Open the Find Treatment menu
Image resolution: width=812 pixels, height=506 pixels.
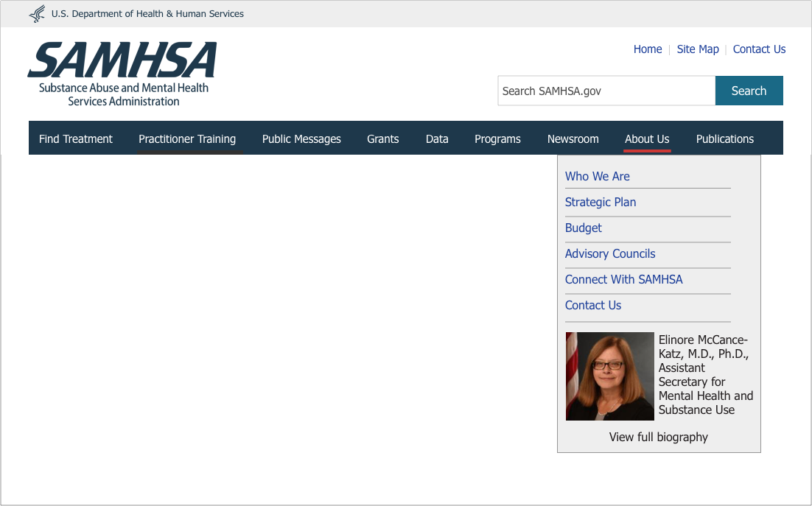pyautogui.click(x=76, y=138)
